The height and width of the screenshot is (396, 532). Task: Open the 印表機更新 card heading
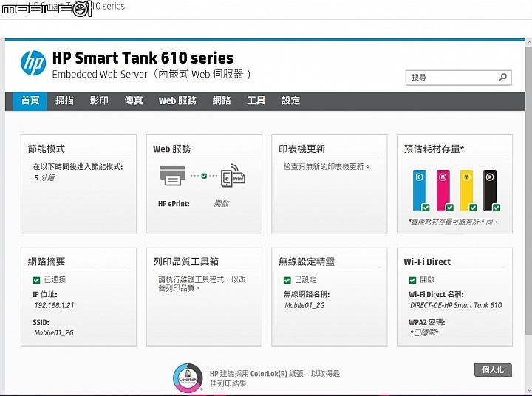pyautogui.click(x=301, y=149)
